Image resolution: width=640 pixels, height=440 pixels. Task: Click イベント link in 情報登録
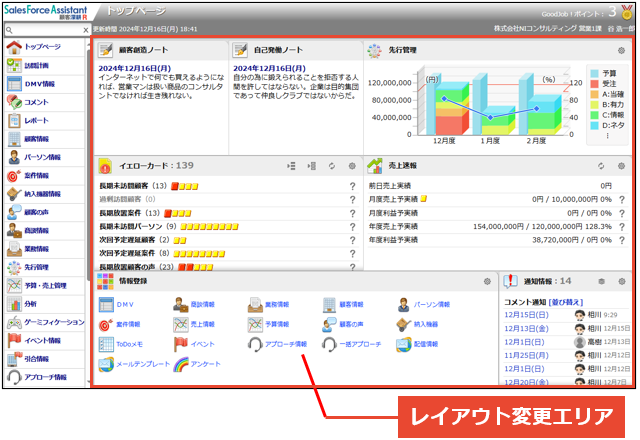click(203, 344)
